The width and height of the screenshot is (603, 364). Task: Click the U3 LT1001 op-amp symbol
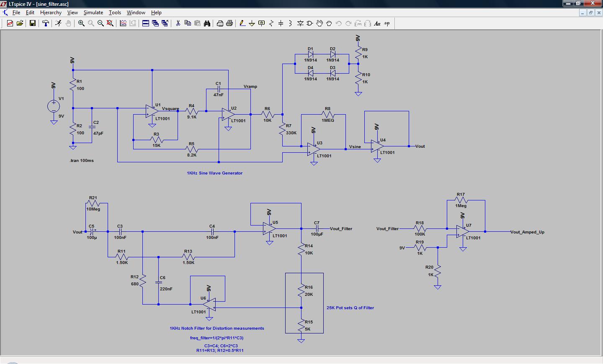click(314, 149)
